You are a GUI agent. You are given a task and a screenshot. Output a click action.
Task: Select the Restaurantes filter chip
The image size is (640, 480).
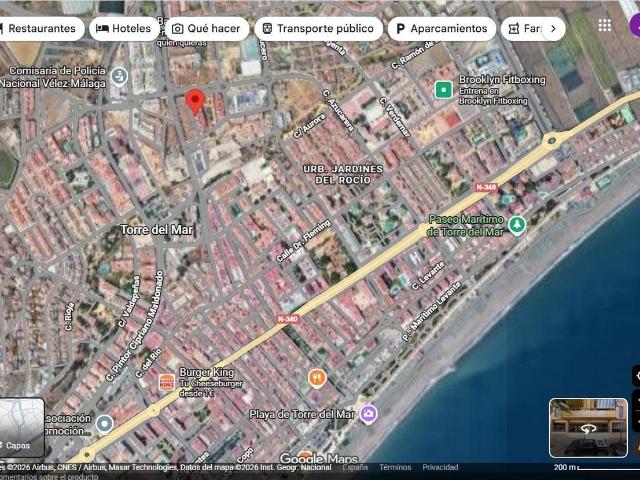point(40,29)
